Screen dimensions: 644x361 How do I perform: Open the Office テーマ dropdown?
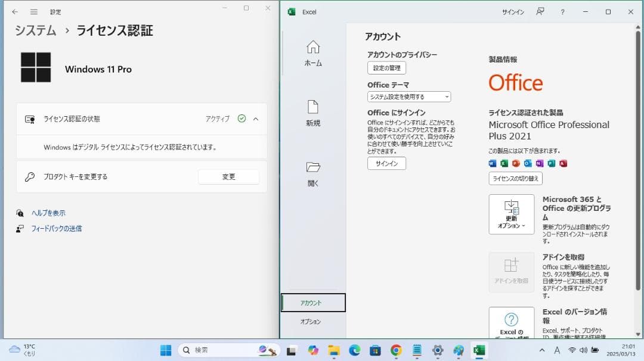(409, 97)
